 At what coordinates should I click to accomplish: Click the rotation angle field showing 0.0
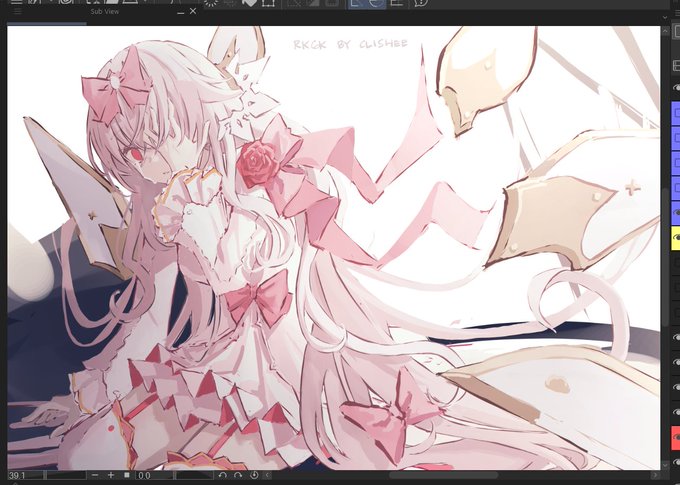click(x=155, y=475)
